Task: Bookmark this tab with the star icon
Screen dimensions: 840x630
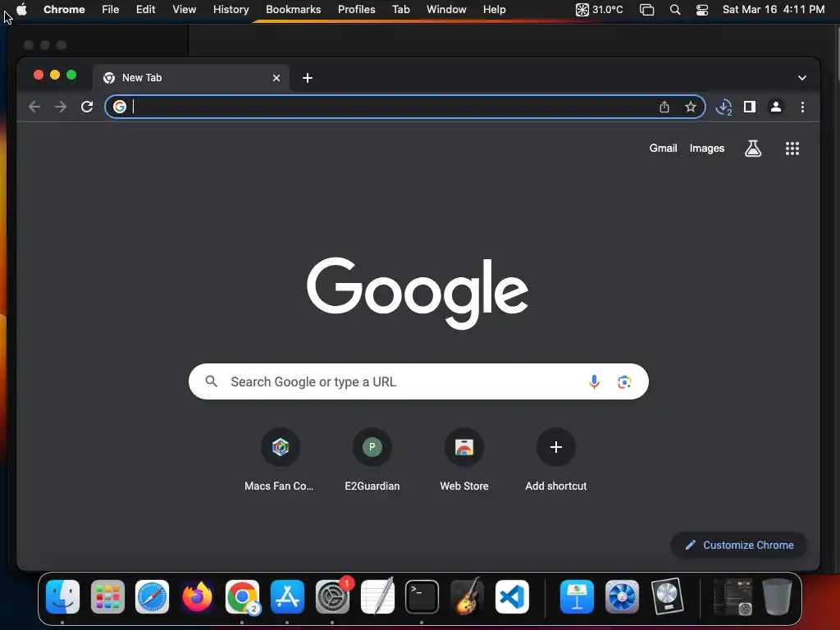Action: (691, 107)
